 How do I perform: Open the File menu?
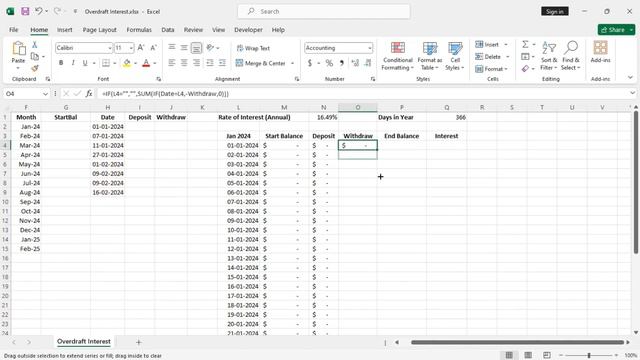point(13,30)
